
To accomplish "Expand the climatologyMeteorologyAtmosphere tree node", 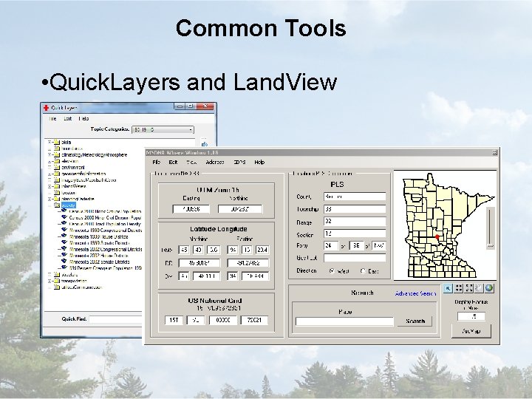I will pyautogui.click(x=50, y=154).
